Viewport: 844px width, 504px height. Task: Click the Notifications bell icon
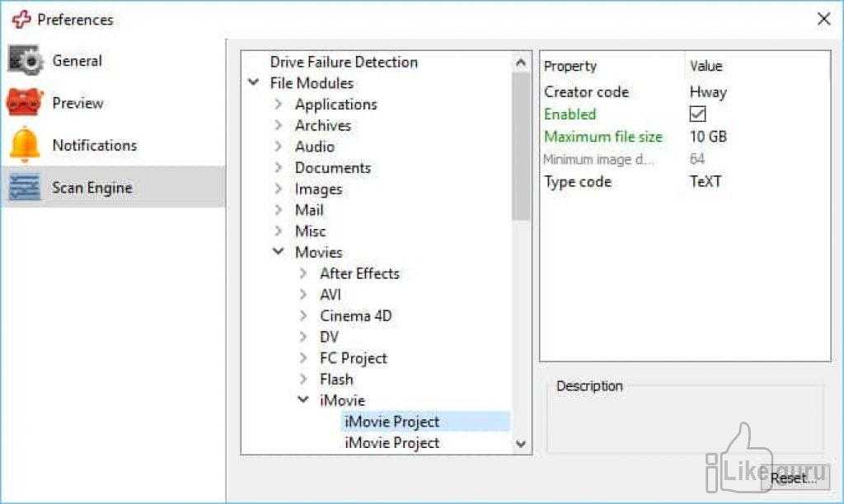point(25,145)
